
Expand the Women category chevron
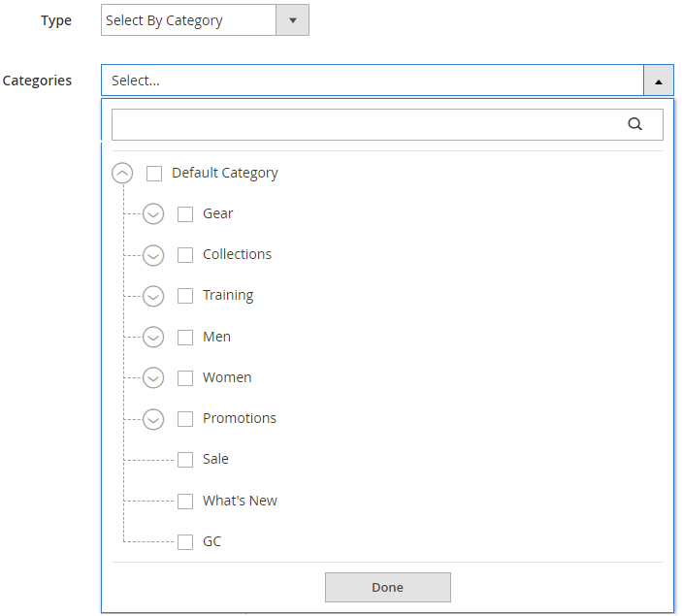tap(153, 377)
